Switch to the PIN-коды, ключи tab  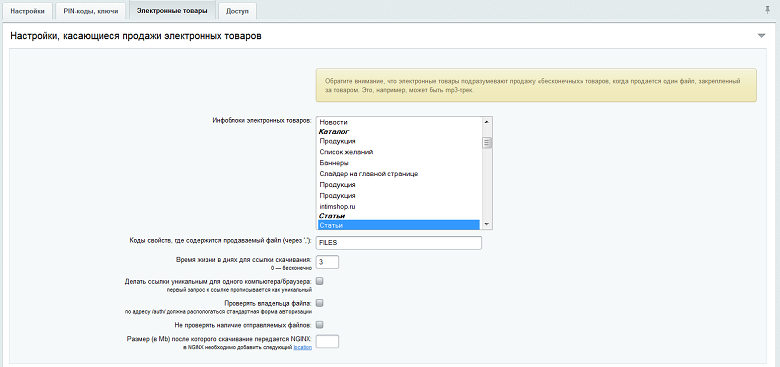(91, 11)
